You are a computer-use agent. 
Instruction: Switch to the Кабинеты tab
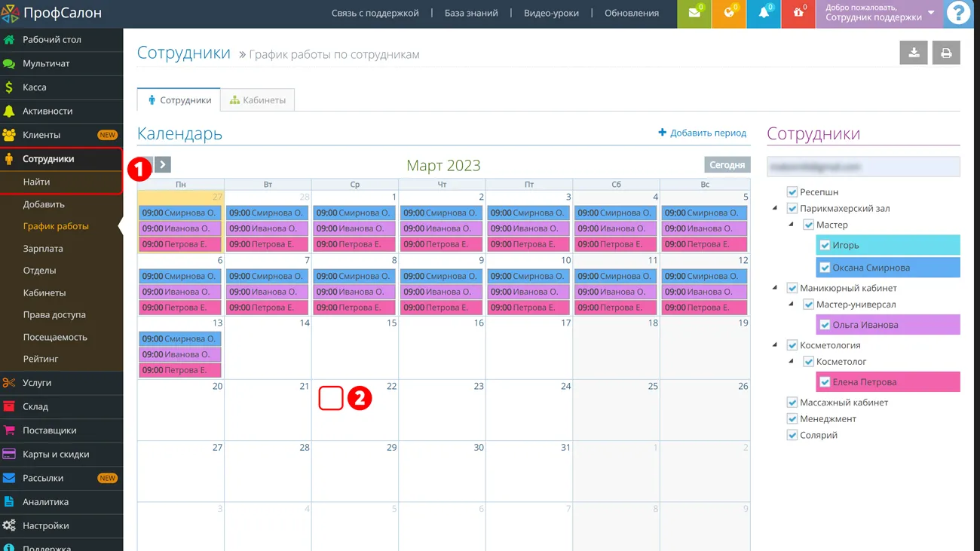[x=258, y=100]
